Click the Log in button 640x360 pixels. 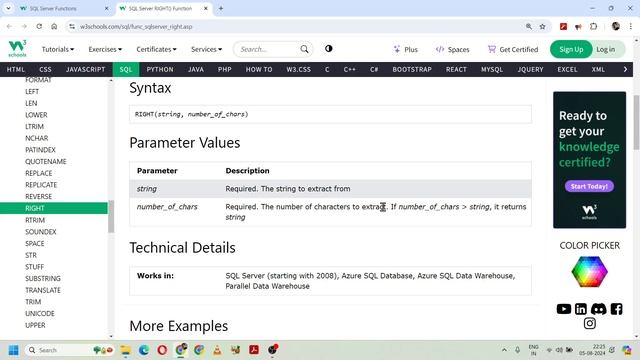pos(606,49)
